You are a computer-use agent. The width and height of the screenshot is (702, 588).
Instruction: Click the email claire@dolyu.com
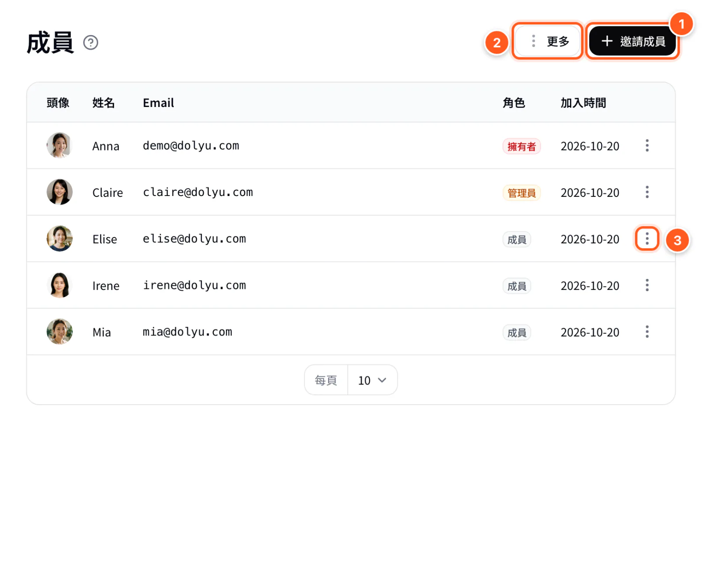click(x=198, y=192)
